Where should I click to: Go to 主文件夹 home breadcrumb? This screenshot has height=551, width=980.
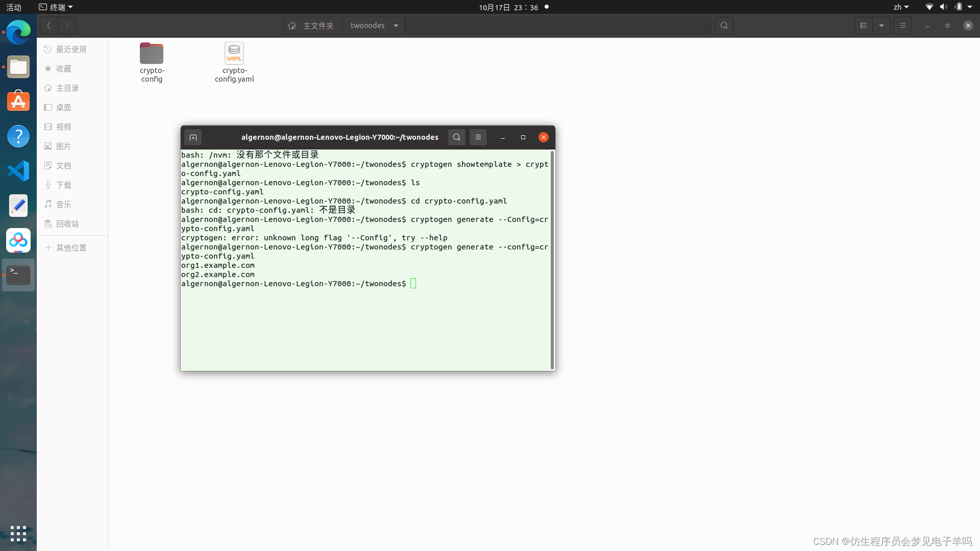tap(311, 26)
